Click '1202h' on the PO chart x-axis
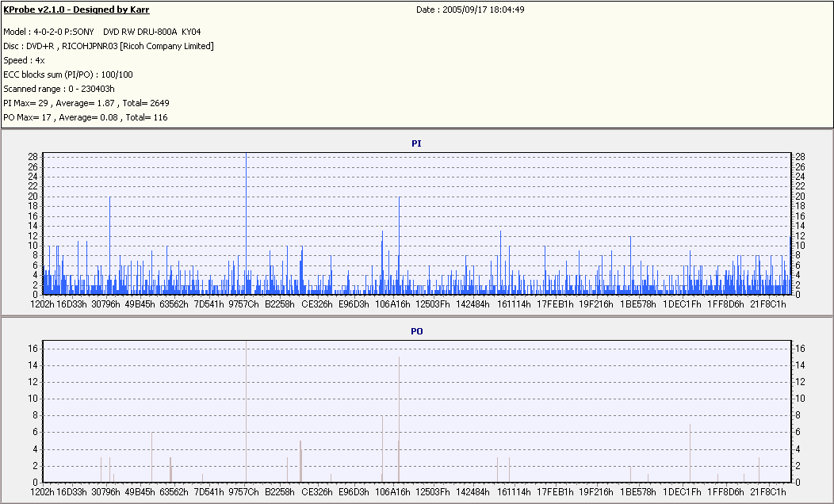Screen dimensions: 834x504 point(42,492)
